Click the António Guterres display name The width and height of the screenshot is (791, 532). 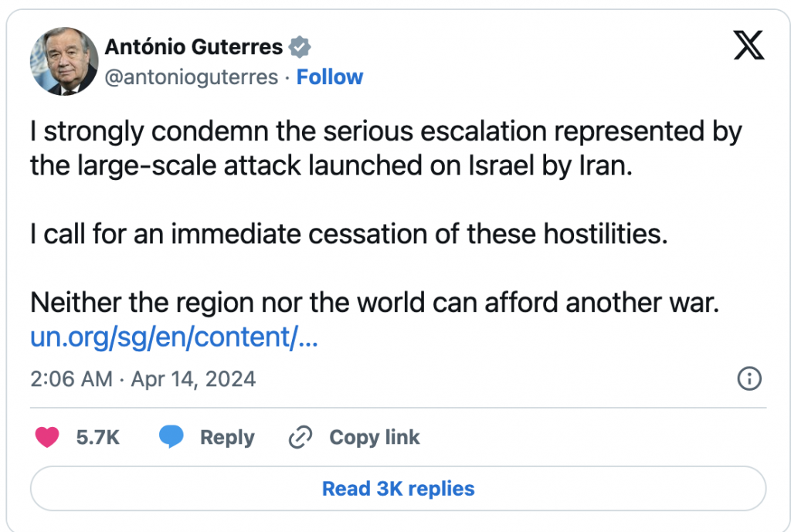click(x=194, y=47)
